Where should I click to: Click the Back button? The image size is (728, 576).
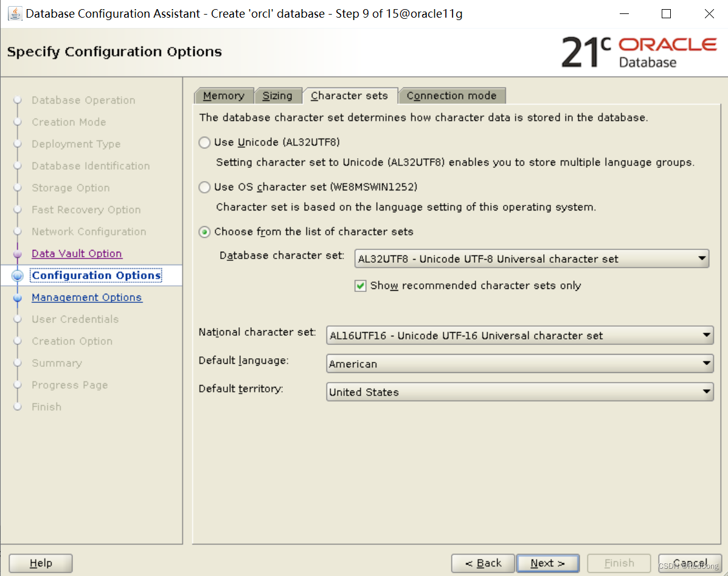pos(483,563)
